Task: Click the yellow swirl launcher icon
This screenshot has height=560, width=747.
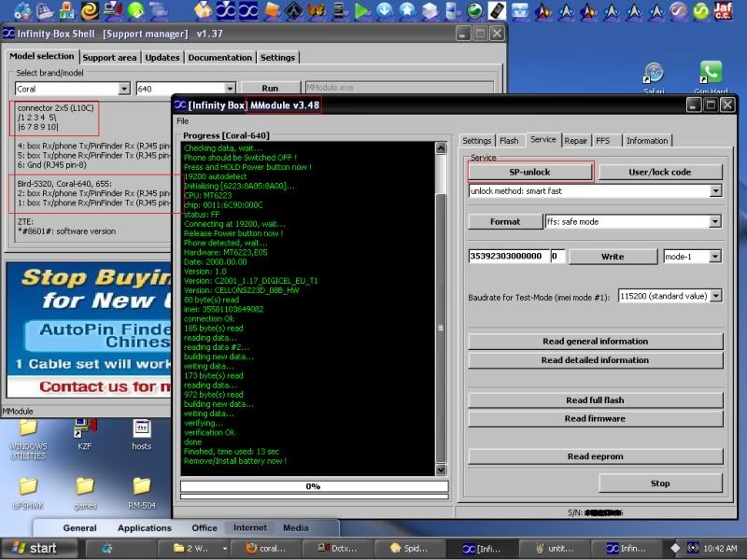Action: [90, 11]
